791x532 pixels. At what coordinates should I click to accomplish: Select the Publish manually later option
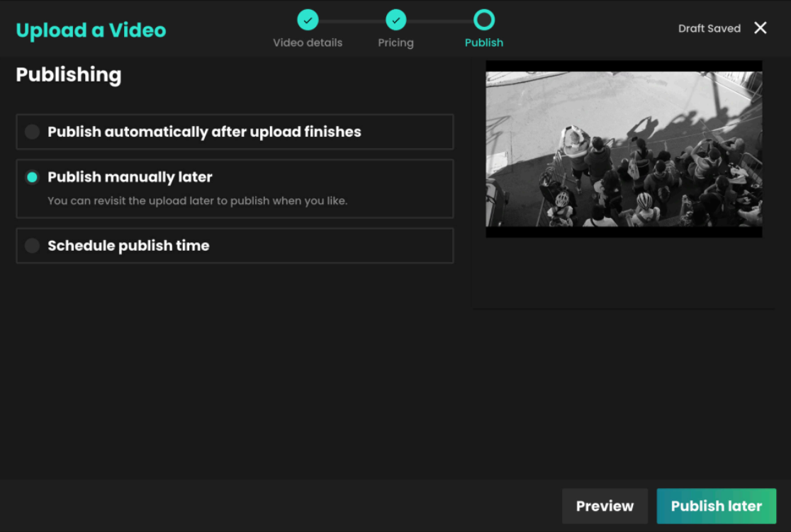(32, 177)
